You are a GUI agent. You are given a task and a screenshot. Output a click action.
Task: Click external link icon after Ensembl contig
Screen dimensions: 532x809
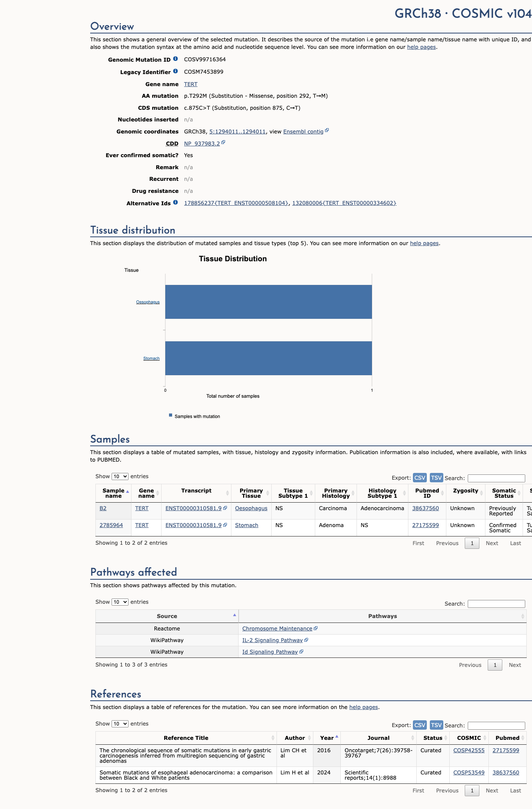click(x=327, y=130)
